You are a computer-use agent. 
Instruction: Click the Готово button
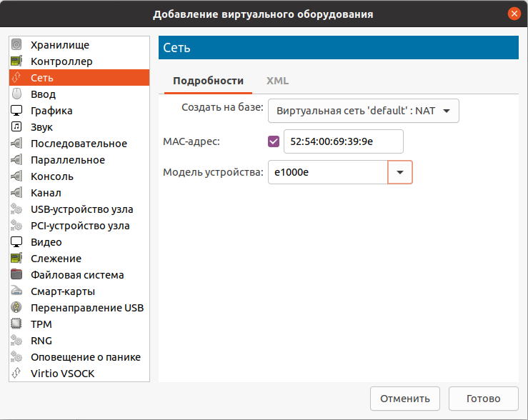483,399
